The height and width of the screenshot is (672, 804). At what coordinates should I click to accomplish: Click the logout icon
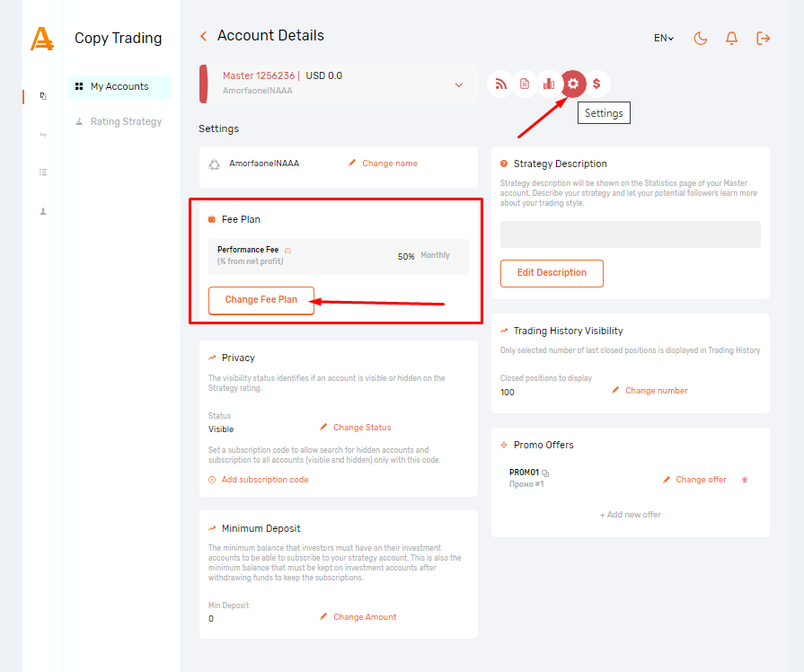click(x=764, y=38)
